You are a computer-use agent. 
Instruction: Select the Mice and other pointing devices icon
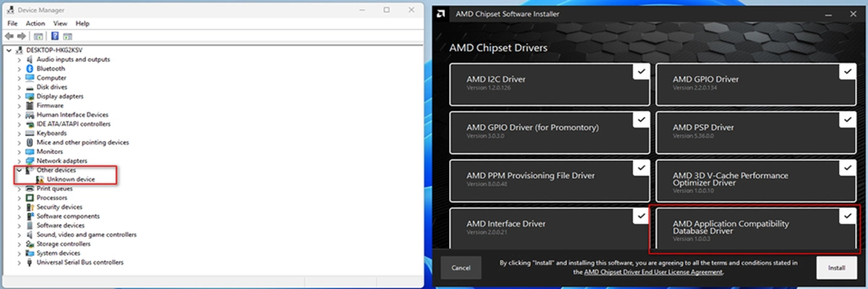(x=30, y=142)
